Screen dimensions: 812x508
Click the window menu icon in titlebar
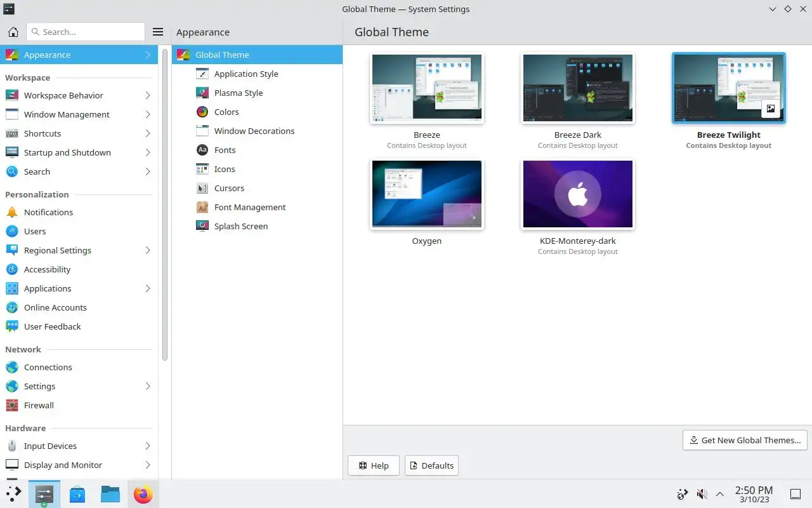[9, 9]
